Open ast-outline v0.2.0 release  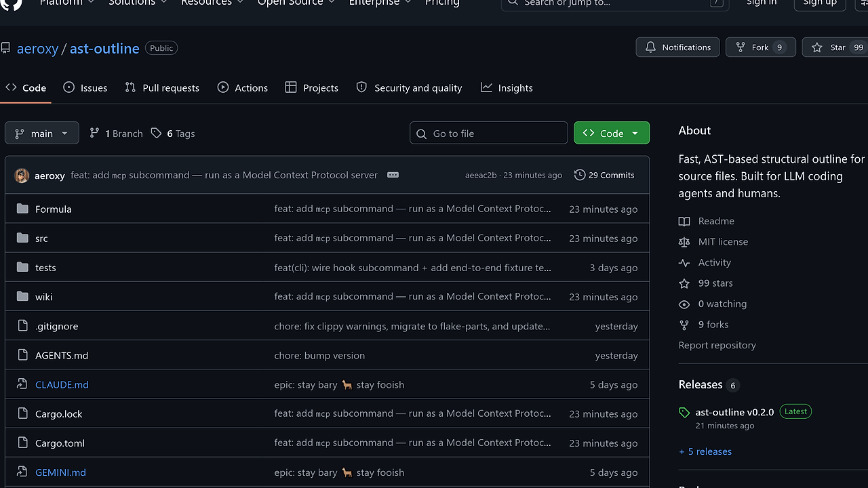[734, 411]
